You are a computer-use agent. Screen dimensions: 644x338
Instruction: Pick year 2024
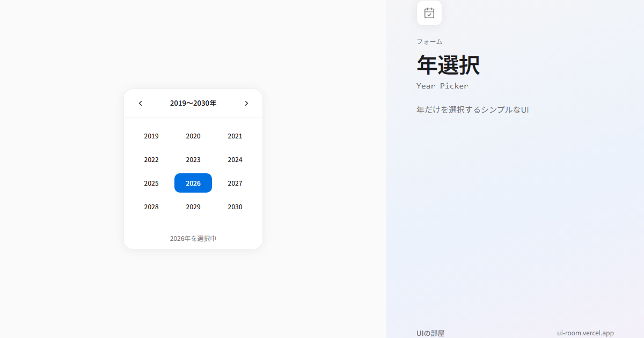point(235,160)
